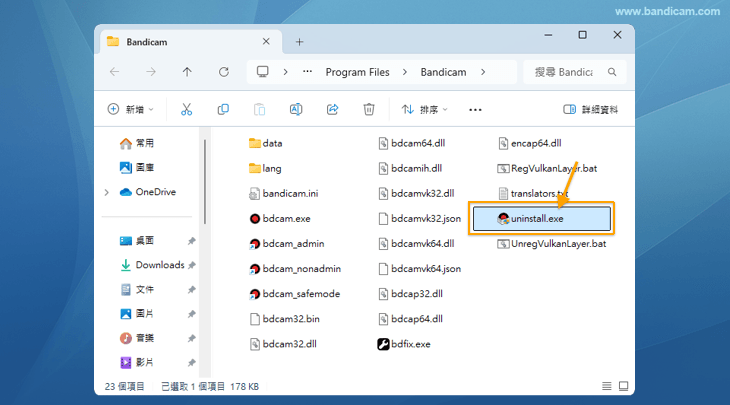This screenshot has height=405, width=730.
Task: Select the bdcam_safemode shortcut
Action: click(x=295, y=294)
